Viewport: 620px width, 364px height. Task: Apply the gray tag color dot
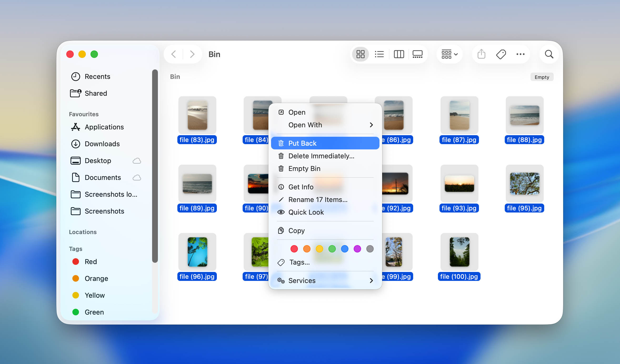pos(370,249)
